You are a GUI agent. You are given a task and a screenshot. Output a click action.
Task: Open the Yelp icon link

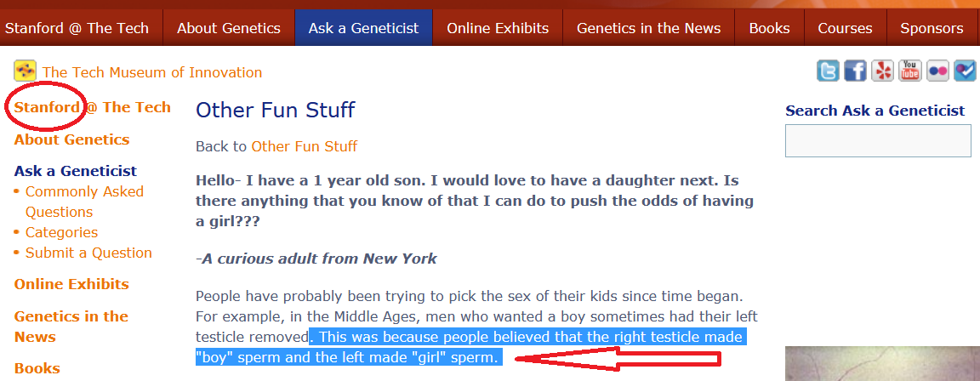click(883, 71)
